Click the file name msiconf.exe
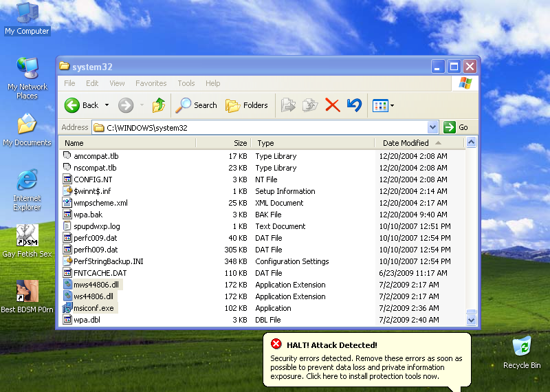Viewport: 550px width, 392px height. coord(93,308)
